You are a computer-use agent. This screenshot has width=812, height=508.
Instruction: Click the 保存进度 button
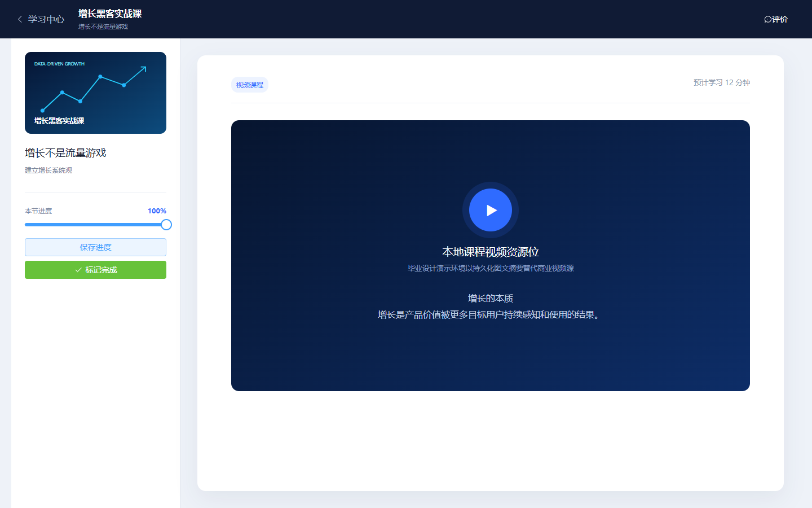95,247
